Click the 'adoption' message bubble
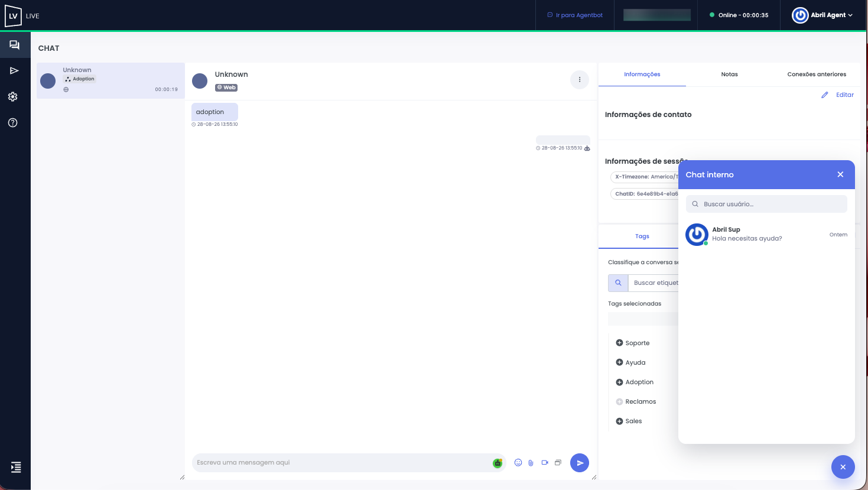 [214, 112]
